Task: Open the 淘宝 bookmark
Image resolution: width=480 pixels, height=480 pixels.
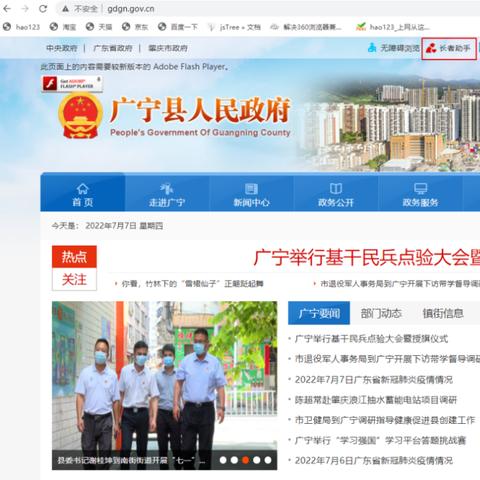Action: pos(63,27)
